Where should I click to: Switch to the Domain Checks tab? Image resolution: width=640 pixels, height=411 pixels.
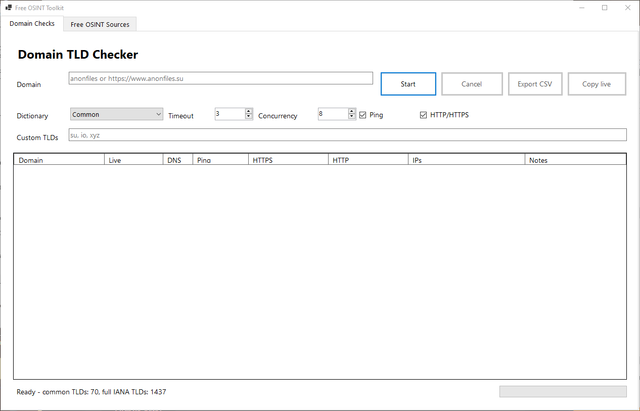click(x=32, y=24)
